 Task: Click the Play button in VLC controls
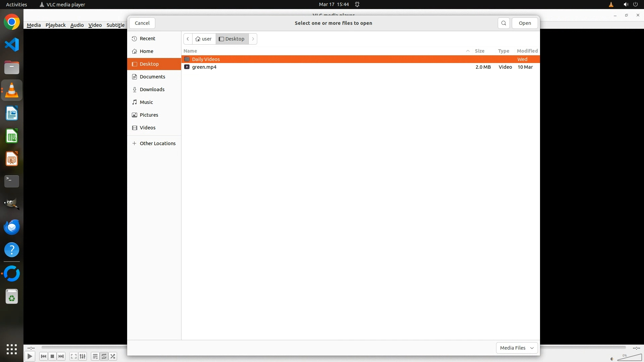[x=30, y=356]
